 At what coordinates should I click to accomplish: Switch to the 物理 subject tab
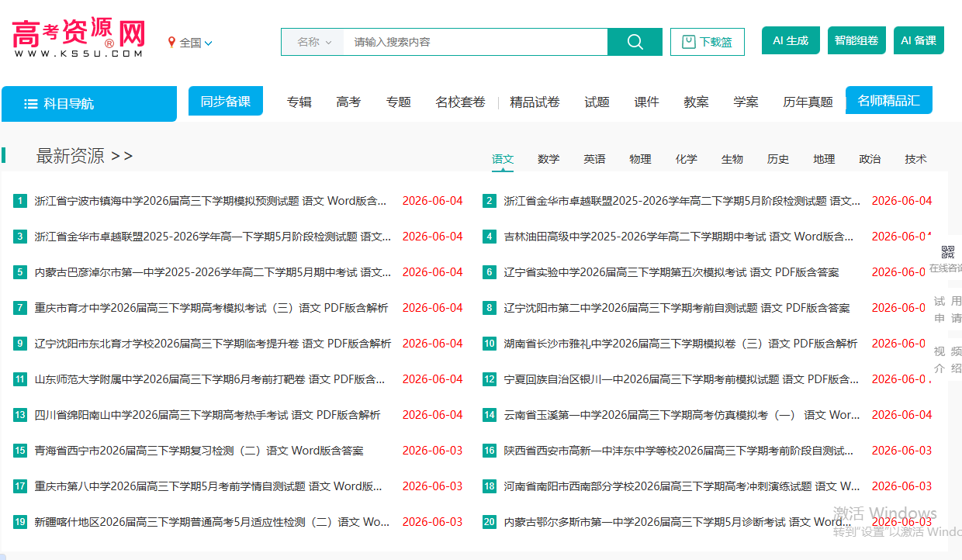(x=640, y=159)
